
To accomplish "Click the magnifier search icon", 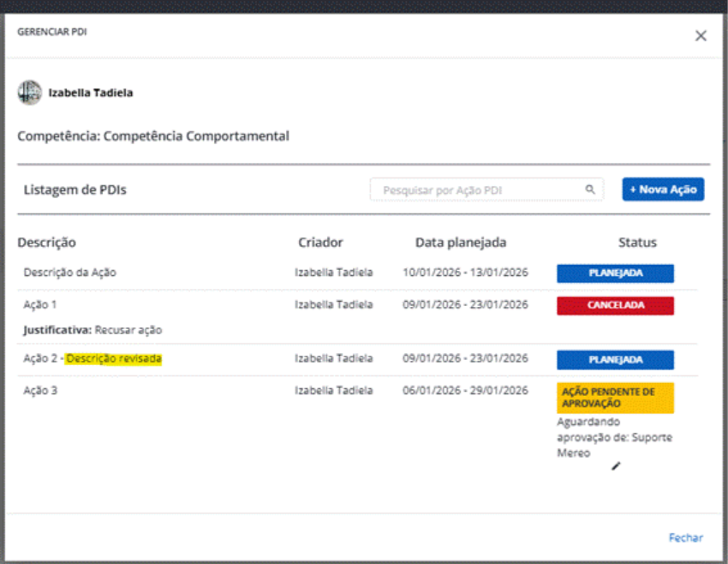I will point(590,189).
